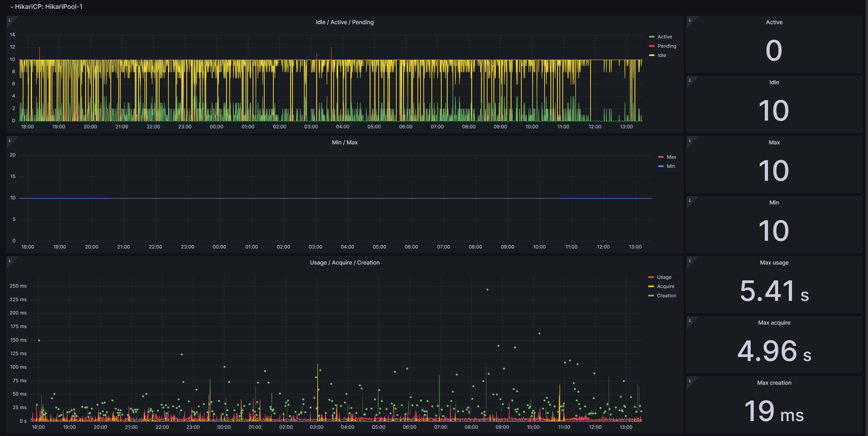The height and width of the screenshot is (436, 868).
Task: Click info icon on Idle / Active / Pending panel
Action: [9, 20]
